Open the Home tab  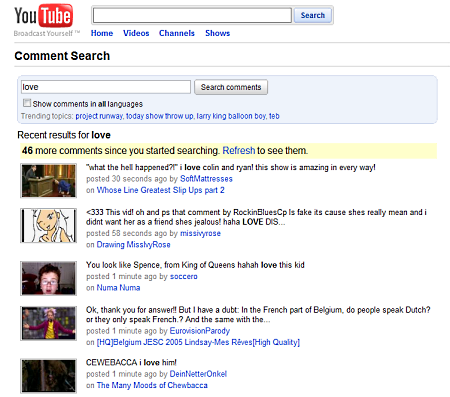tap(102, 33)
